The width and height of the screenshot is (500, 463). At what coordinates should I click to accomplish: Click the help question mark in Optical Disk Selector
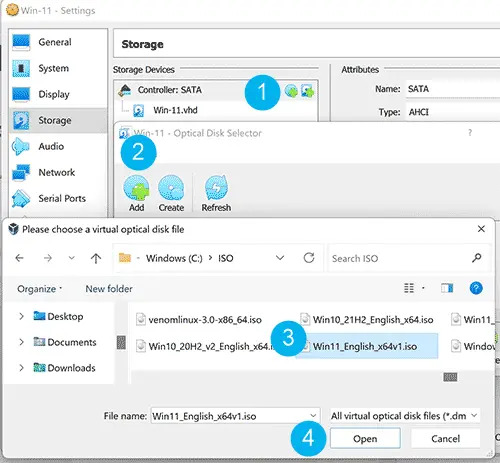point(470,133)
